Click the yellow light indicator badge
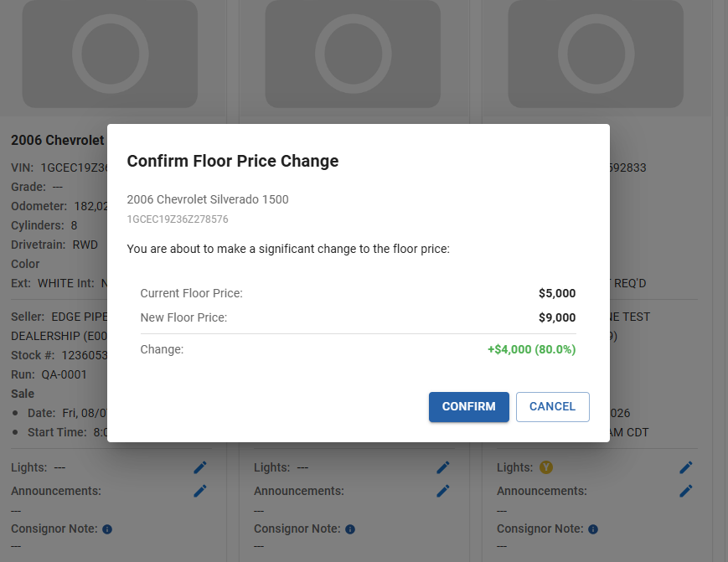The width and height of the screenshot is (728, 562). pos(546,467)
